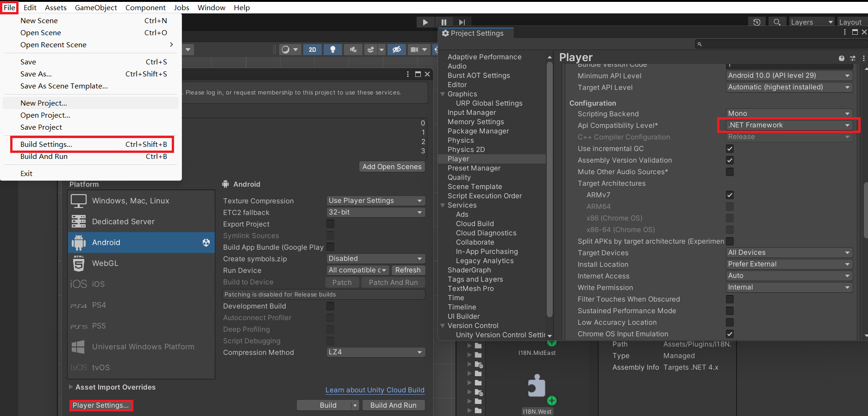The height and width of the screenshot is (416, 868).
Task: Toggle Use incremental GC checkbox
Action: (x=730, y=149)
